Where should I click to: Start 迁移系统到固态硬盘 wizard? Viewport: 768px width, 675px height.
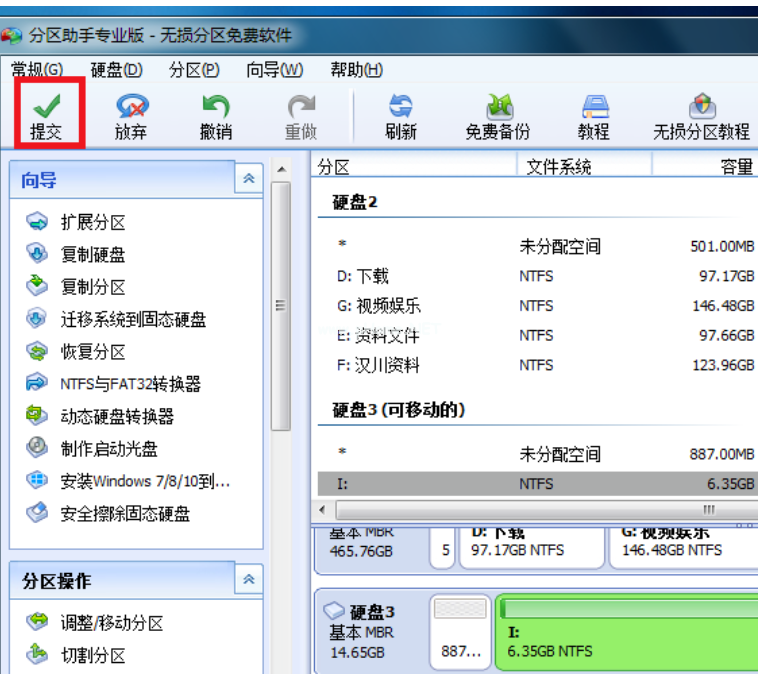133,319
